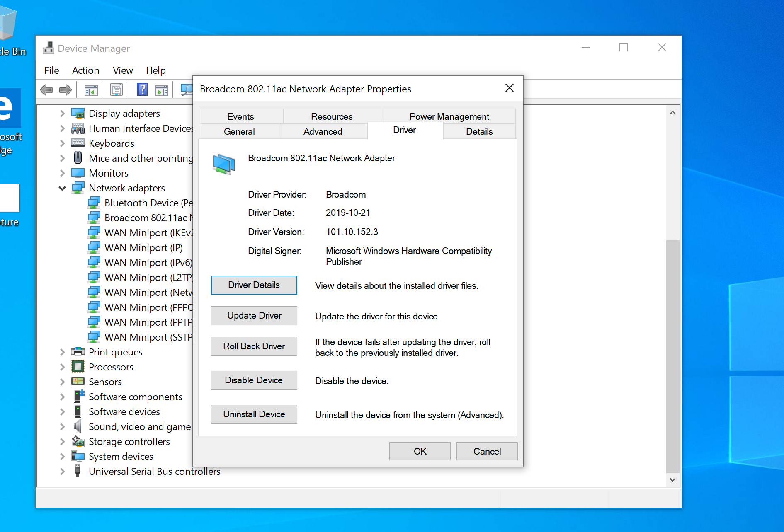Expand the Monitors node
The height and width of the screenshot is (532, 784).
pyautogui.click(x=62, y=173)
